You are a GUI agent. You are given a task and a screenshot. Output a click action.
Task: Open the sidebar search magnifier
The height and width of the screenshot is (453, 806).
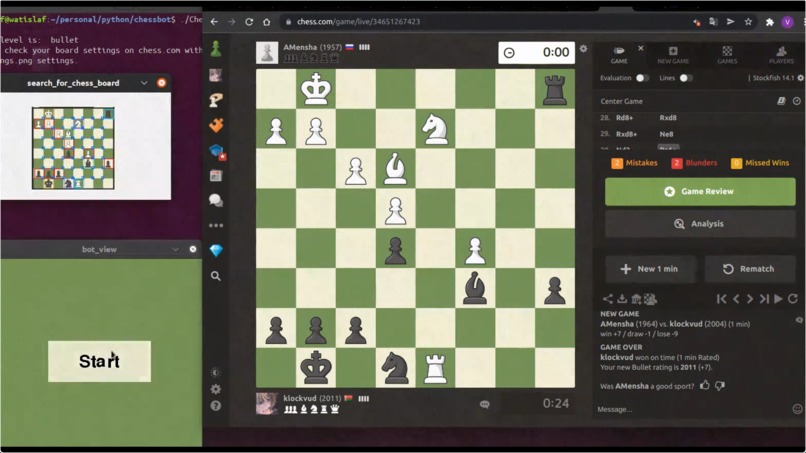click(x=216, y=276)
